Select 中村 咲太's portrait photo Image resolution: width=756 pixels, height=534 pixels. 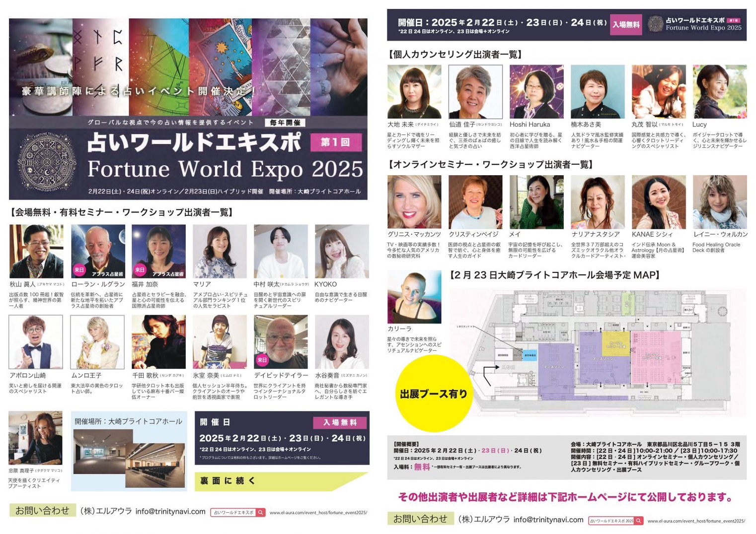(x=281, y=251)
